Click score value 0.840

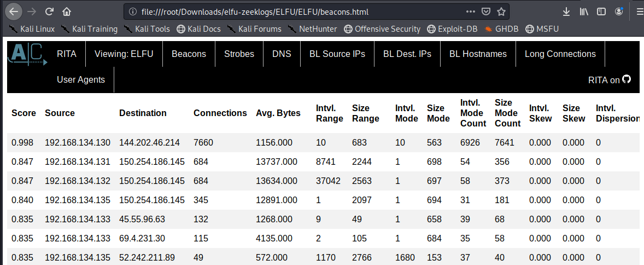tap(22, 200)
